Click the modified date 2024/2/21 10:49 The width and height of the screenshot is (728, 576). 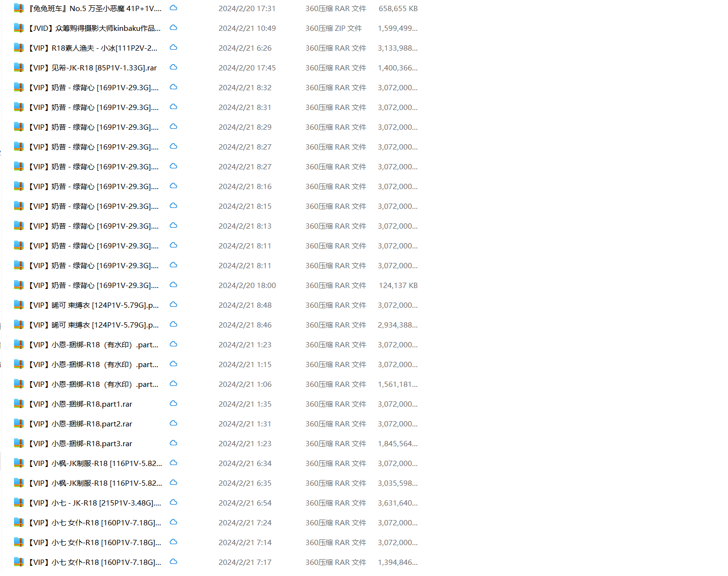[247, 28]
